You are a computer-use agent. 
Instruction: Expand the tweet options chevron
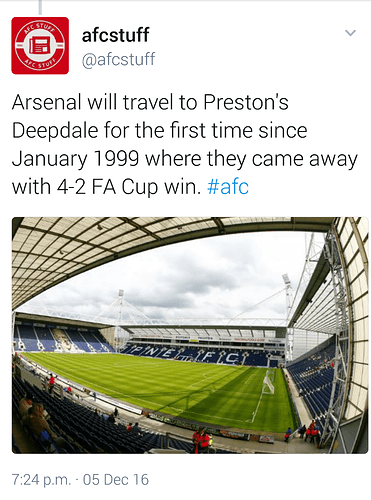click(x=350, y=33)
